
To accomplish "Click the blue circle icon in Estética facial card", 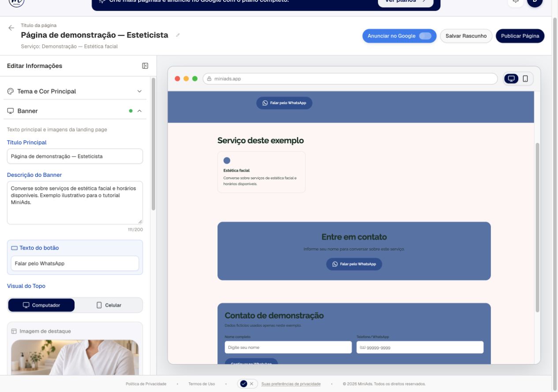I will [x=227, y=161].
